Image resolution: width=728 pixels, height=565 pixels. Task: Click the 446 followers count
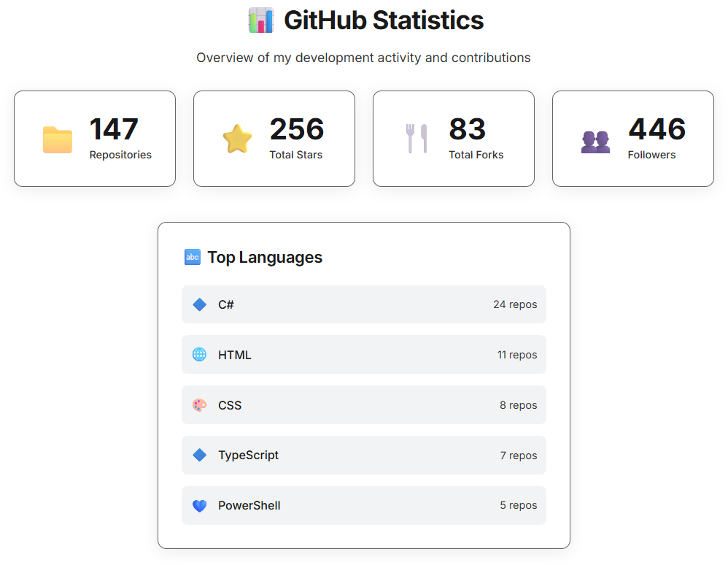coord(657,128)
